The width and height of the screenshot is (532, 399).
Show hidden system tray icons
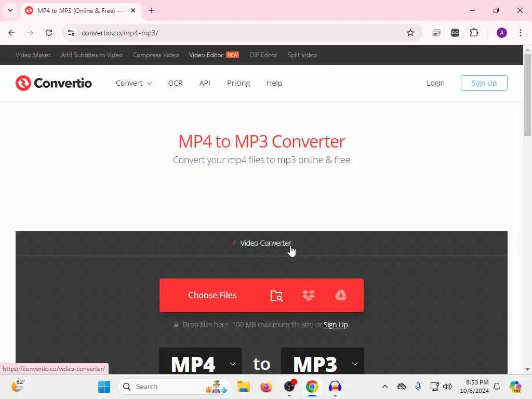click(385, 387)
